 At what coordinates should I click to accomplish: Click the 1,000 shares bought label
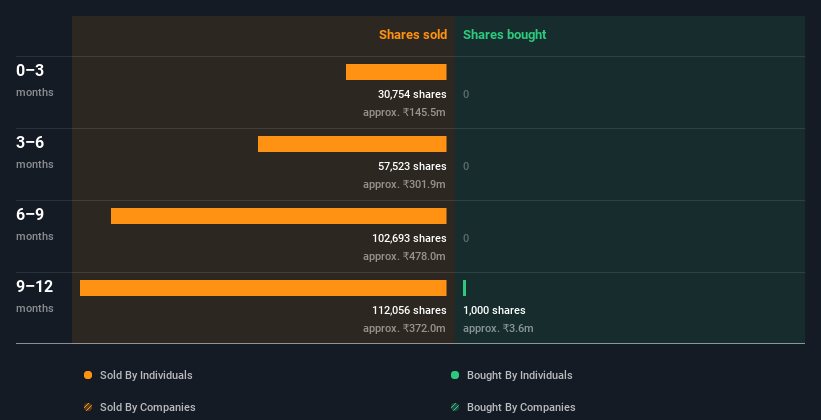[494, 310]
